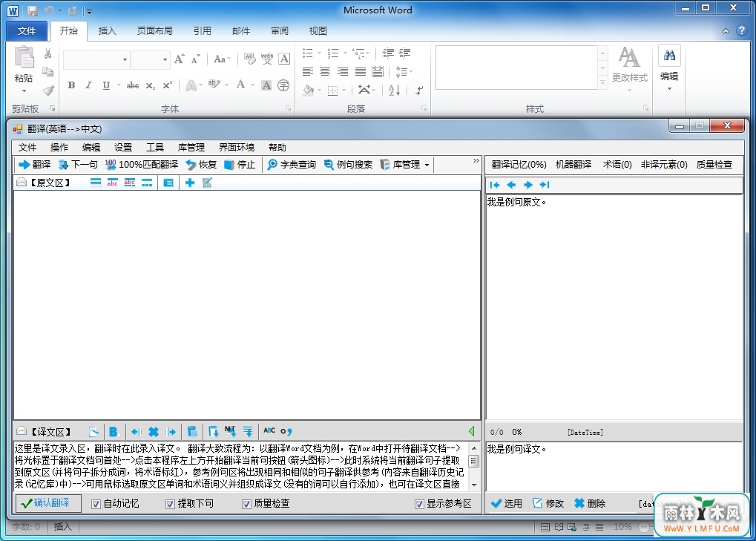Switch to the 页面布局 ribbon tab
756x541 pixels.
tap(155, 31)
